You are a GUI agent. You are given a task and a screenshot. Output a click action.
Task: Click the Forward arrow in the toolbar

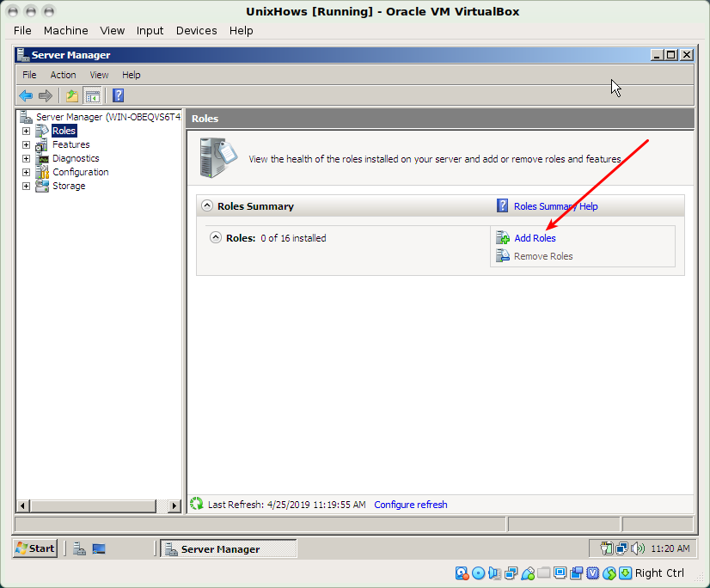pos(46,95)
